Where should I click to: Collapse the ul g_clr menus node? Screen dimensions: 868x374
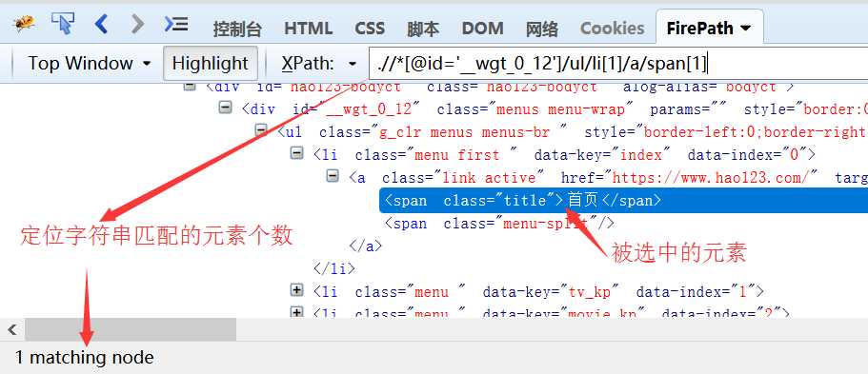click(261, 130)
